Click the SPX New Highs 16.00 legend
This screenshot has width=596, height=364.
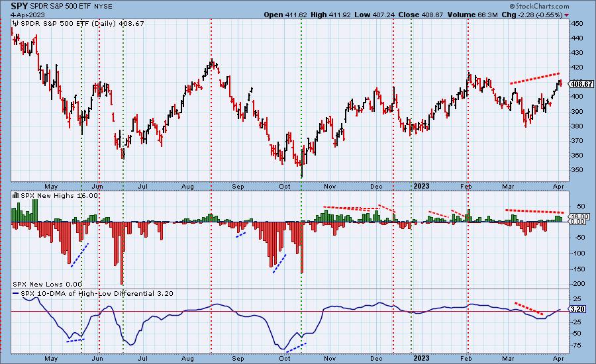click(59, 196)
